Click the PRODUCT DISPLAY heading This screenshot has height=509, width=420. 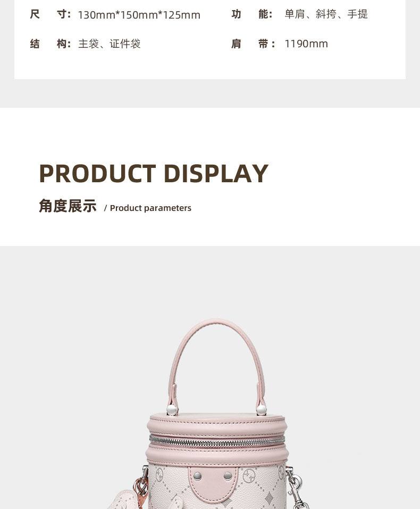[154, 173]
